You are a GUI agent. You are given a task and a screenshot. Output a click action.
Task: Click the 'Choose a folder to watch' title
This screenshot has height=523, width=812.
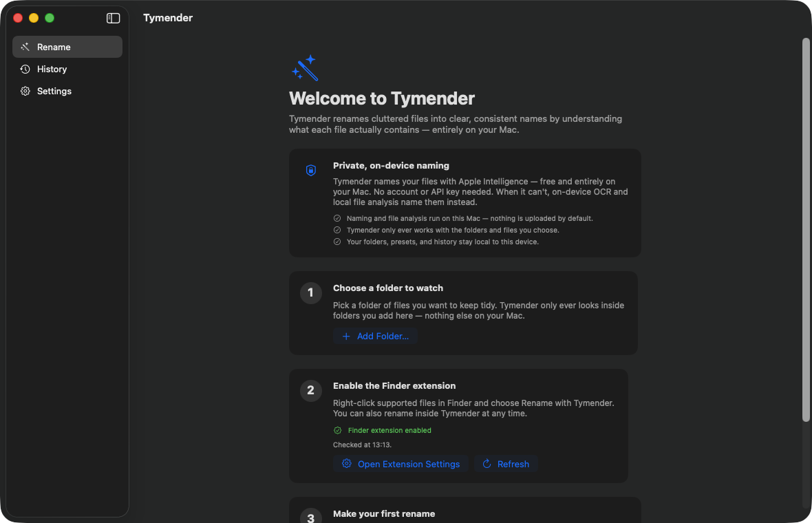pyautogui.click(x=388, y=288)
